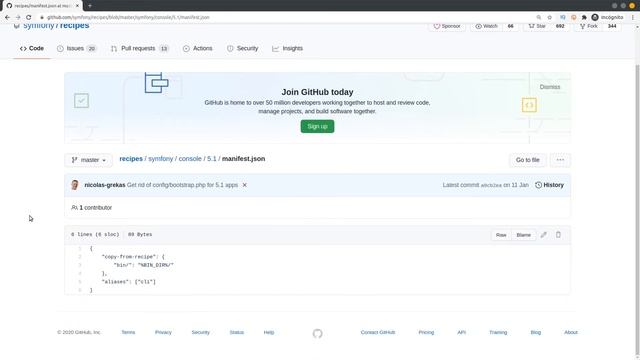Open the Chrome three-dot menu
The height and width of the screenshot is (360, 640).
(633, 18)
